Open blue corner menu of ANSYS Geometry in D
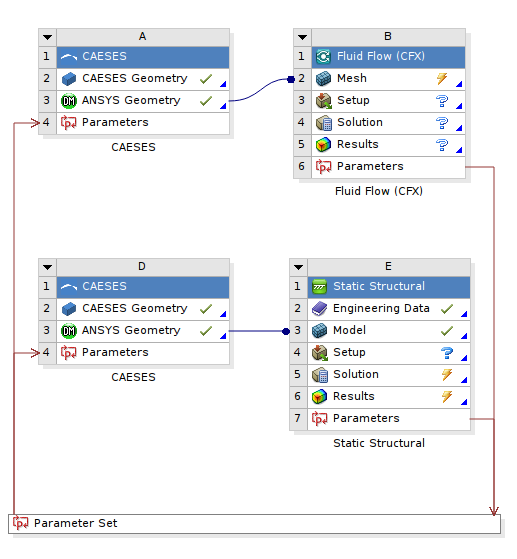 pos(223,336)
